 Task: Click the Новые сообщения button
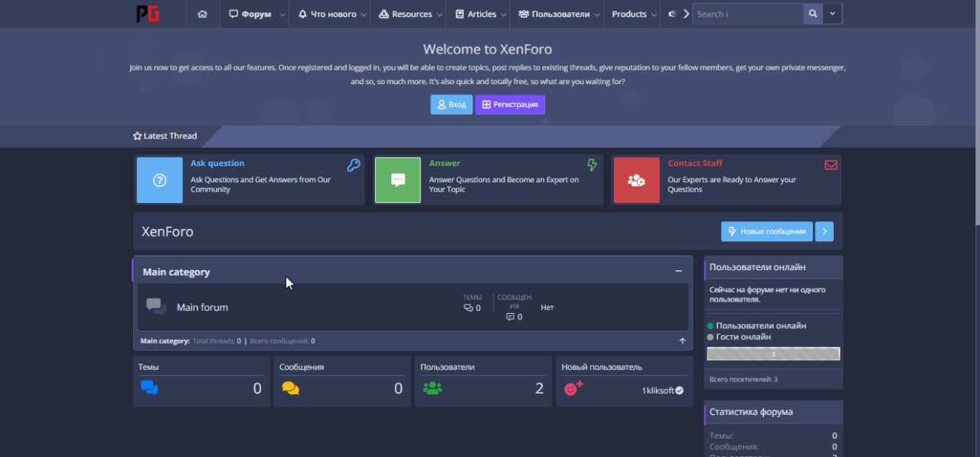(x=767, y=231)
